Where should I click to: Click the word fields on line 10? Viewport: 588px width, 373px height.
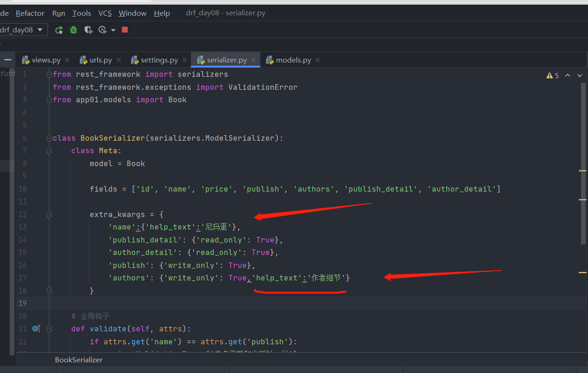[x=104, y=189]
